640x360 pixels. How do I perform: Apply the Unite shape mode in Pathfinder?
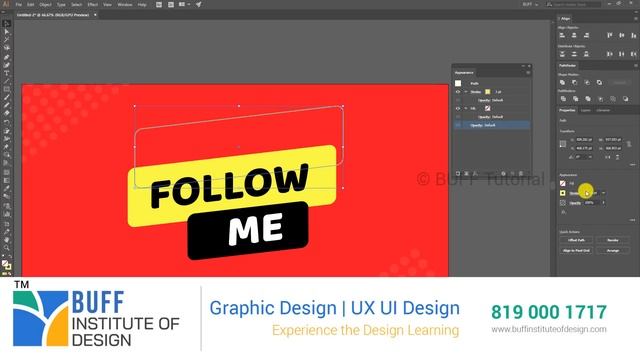[562, 82]
